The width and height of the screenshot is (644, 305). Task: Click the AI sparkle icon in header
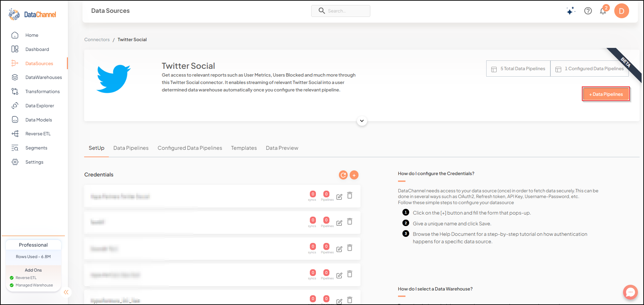(571, 11)
